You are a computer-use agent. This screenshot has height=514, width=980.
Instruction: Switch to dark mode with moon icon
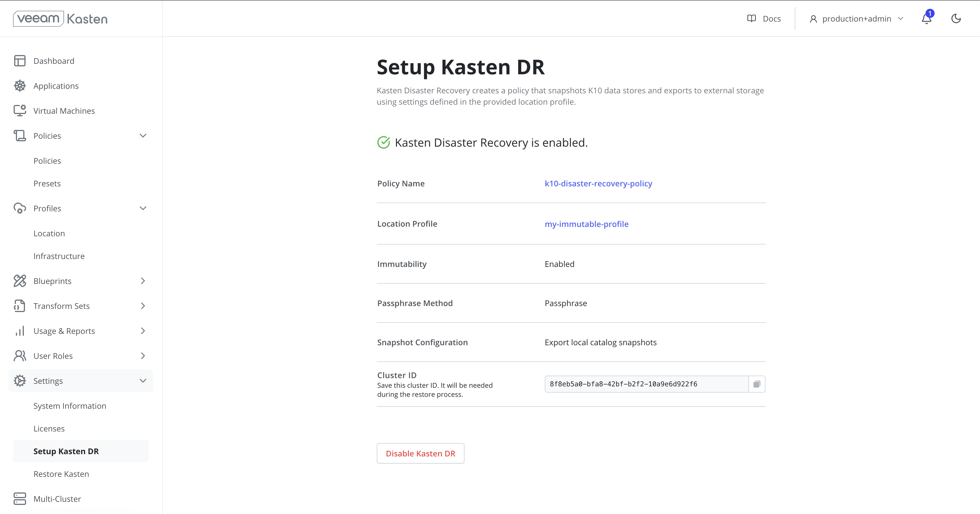956,18
